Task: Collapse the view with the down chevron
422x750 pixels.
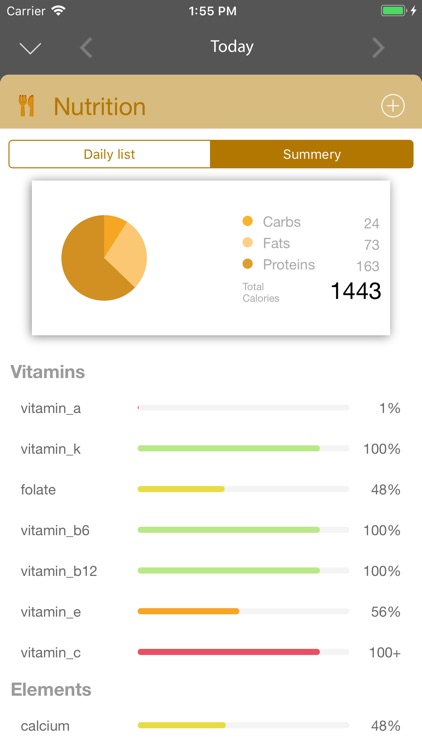Action: pyautogui.click(x=30, y=48)
